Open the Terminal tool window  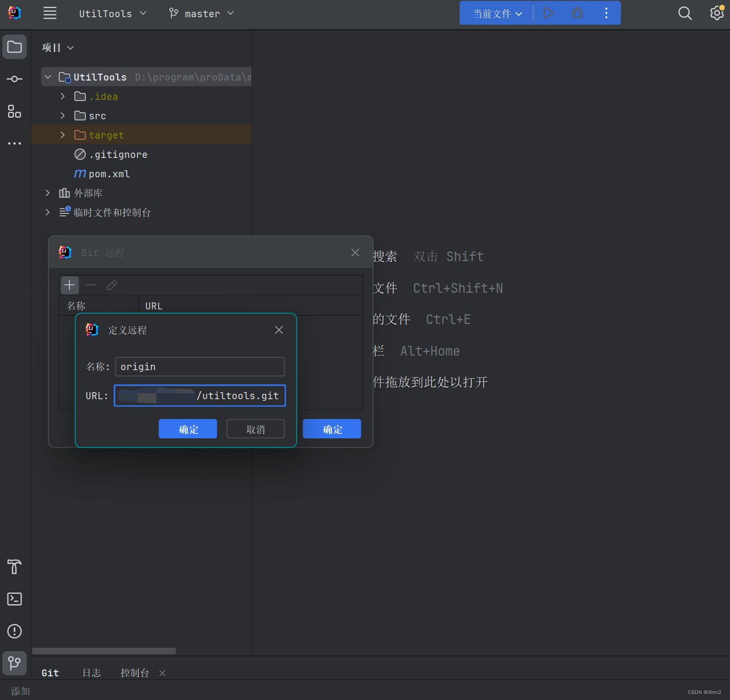[x=15, y=599]
